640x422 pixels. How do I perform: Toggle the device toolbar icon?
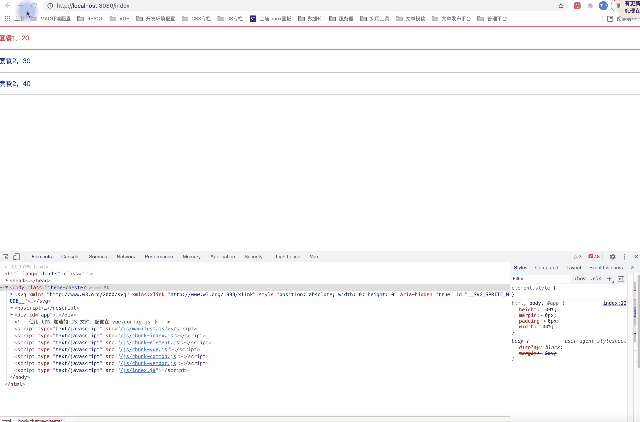pos(16,257)
